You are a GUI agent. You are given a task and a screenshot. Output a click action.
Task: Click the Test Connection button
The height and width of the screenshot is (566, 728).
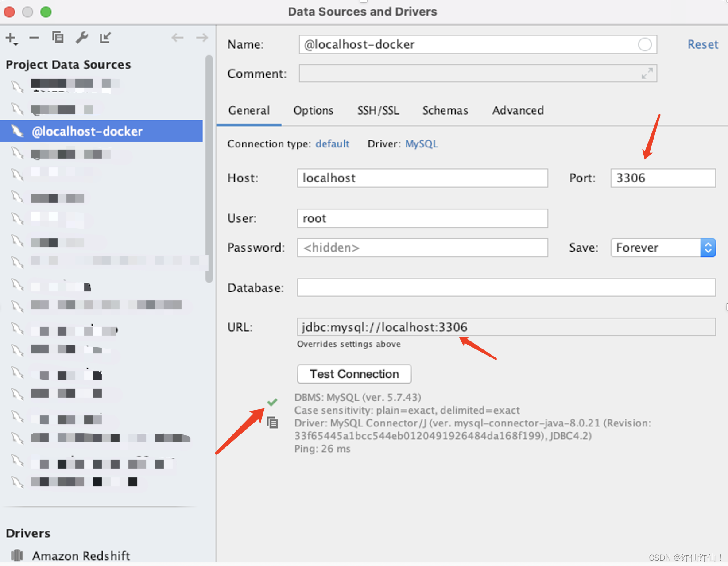tap(354, 374)
